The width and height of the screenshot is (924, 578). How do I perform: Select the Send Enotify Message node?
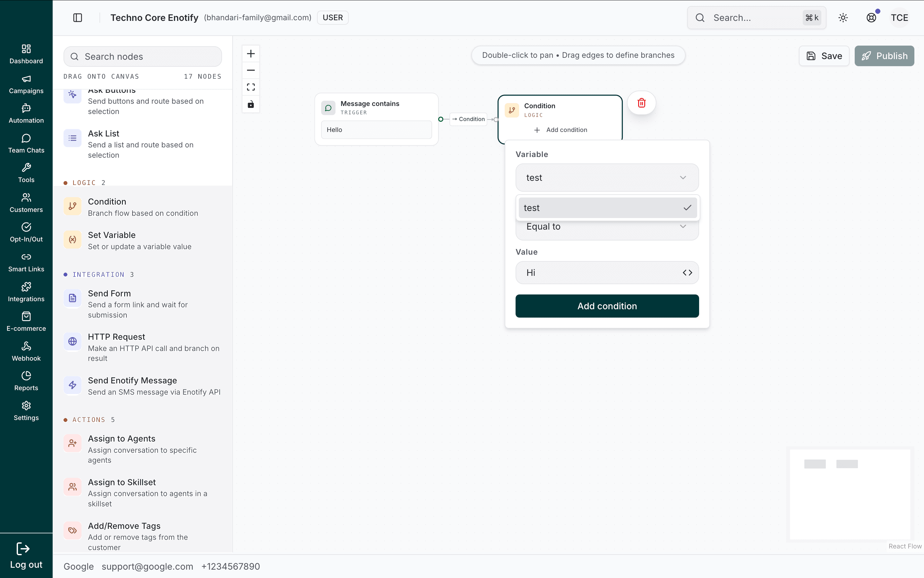click(x=143, y=386)
